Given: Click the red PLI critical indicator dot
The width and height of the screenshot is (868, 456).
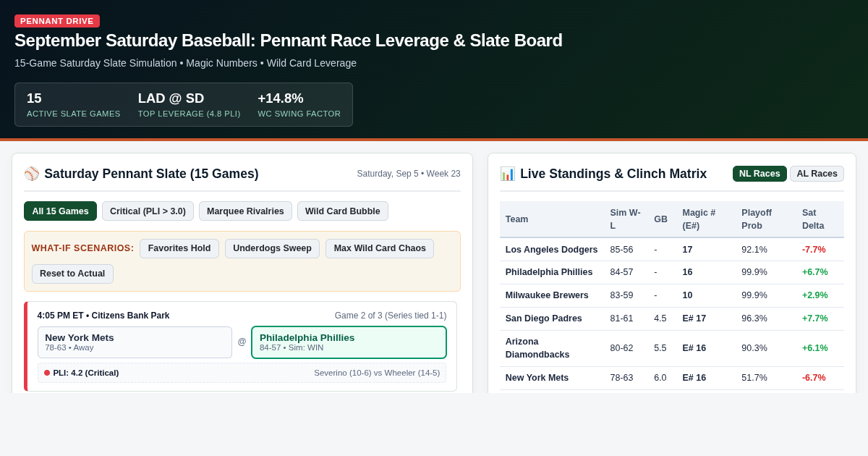Looking at the screenshot, I should [x=47, y=373].
